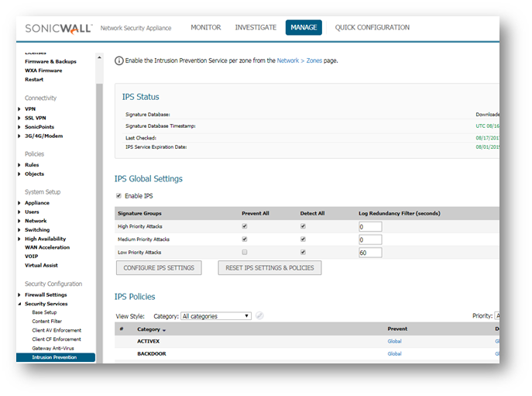Viewport: 532px width, 396px height.
Task: Sort policies by the Category column header
Action: tap(151, 329)
